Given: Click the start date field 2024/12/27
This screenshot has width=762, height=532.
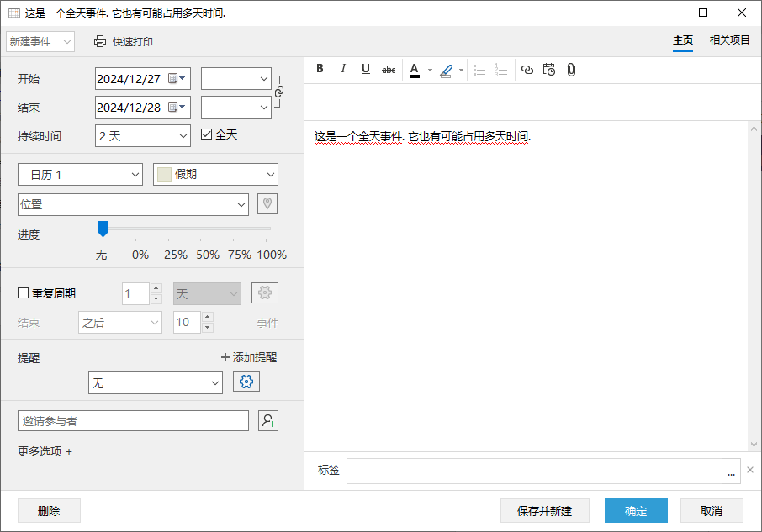Looking at the screenshot, I should [x=130, y=79].
